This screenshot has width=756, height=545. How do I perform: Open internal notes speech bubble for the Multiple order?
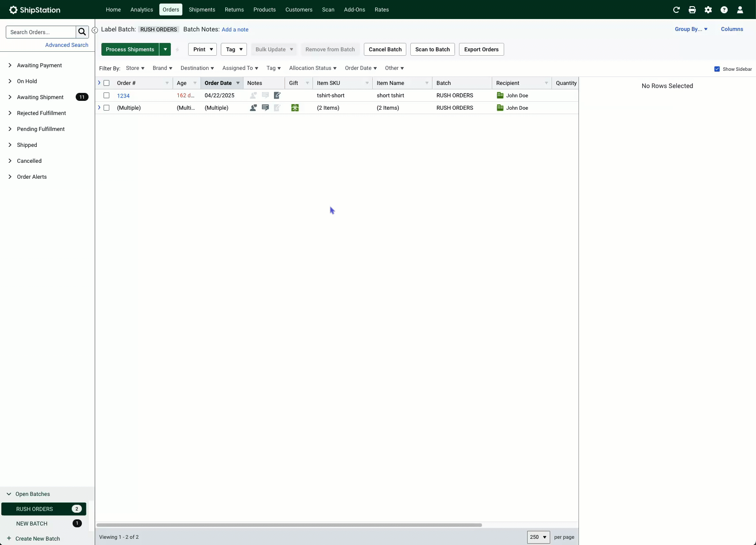(x=265, y=107)
